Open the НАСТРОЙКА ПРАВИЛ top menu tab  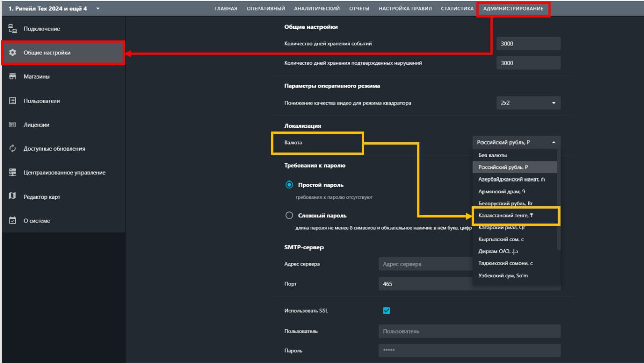click(x=405, y=9)
